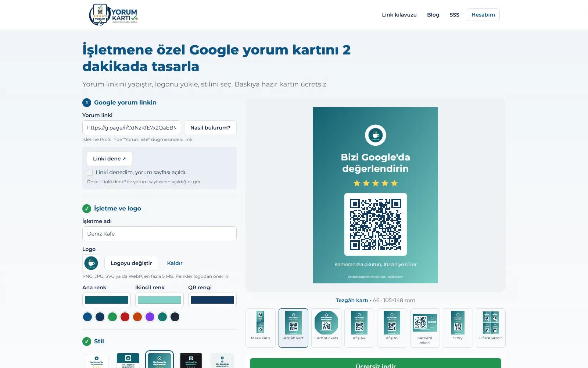The image size is (588, 368).
Task: Choose the black dark style thumbnail
Action: point(191,360)
